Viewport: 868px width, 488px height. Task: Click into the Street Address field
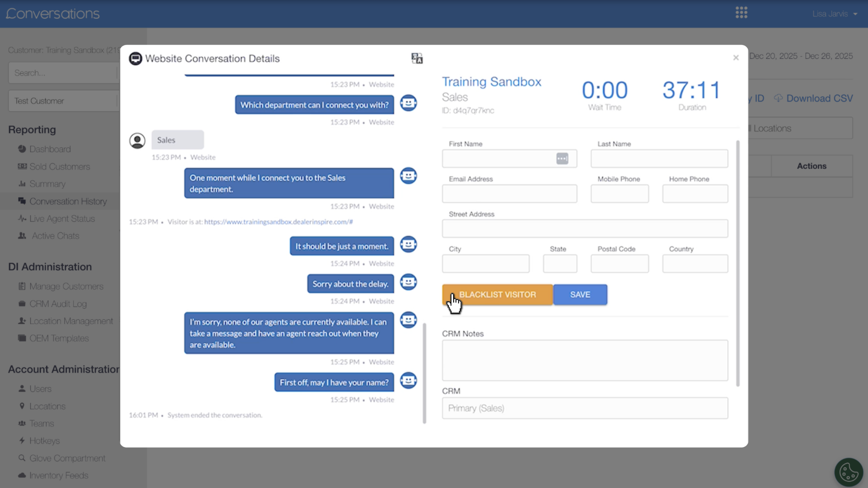(x=585, y=229)
